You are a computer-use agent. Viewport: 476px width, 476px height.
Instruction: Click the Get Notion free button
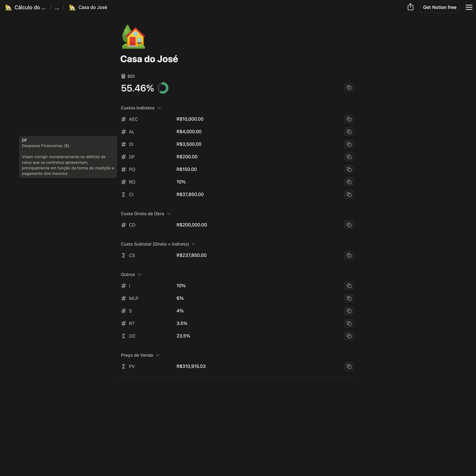pos(439,7)
